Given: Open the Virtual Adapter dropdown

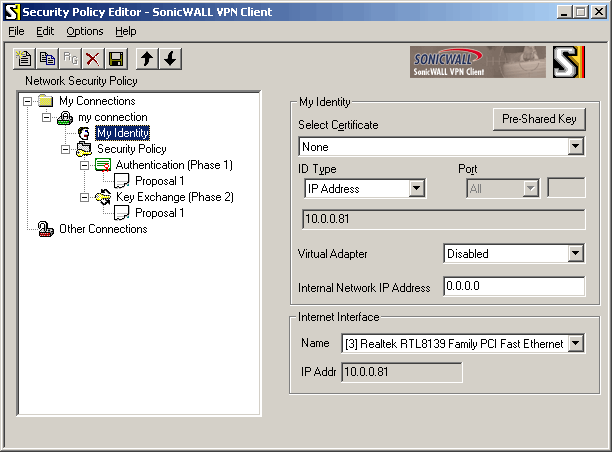Looking at the screenshot, I should coord(576,254).
